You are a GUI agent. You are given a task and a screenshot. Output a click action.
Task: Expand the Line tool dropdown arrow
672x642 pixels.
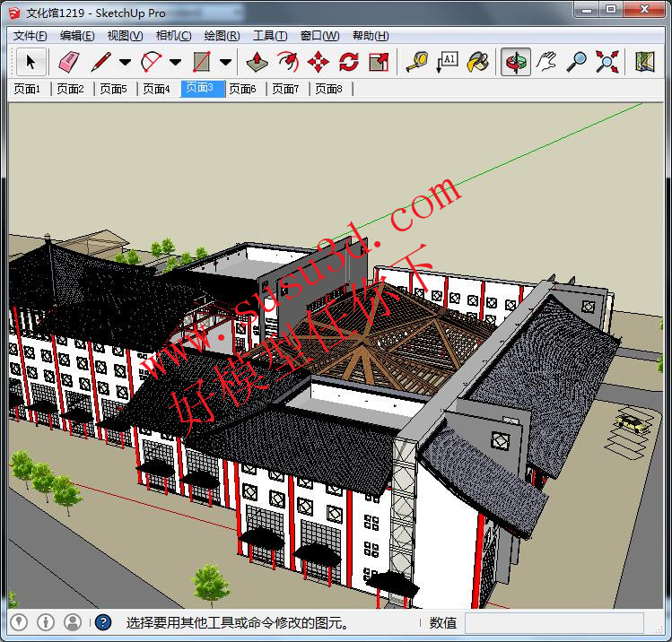(125, 63)
